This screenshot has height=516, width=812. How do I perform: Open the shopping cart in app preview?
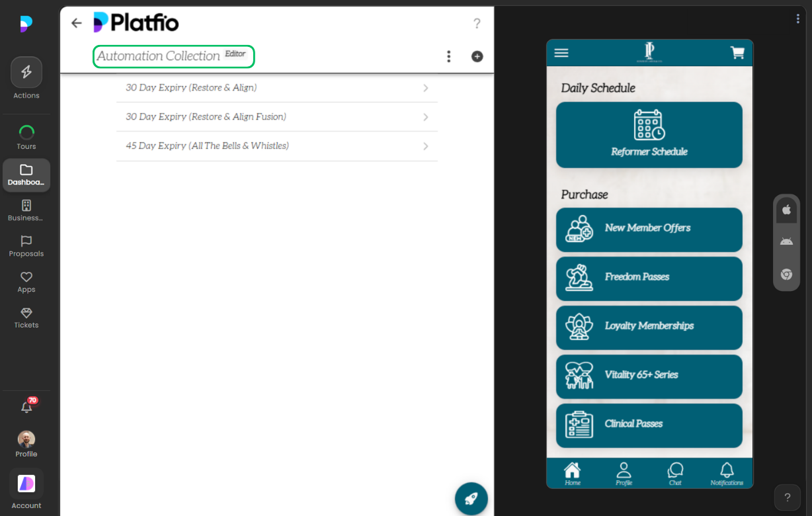pyautogui.click(x=737, y=53)
